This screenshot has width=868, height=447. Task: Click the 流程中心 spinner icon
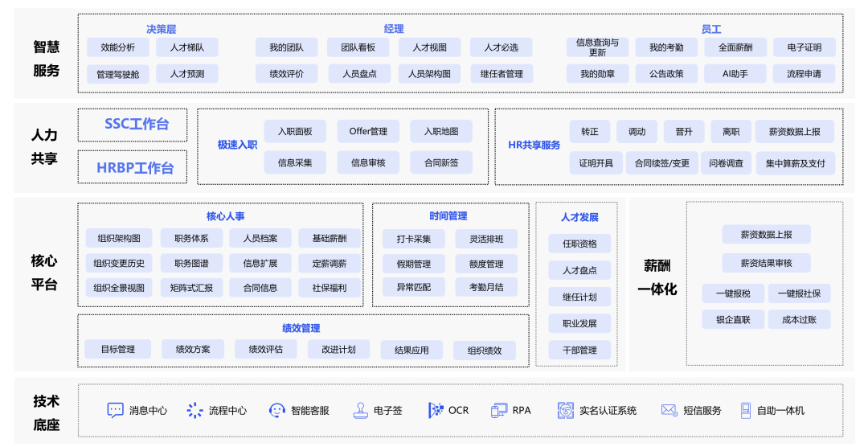click(x=194, y=410)
